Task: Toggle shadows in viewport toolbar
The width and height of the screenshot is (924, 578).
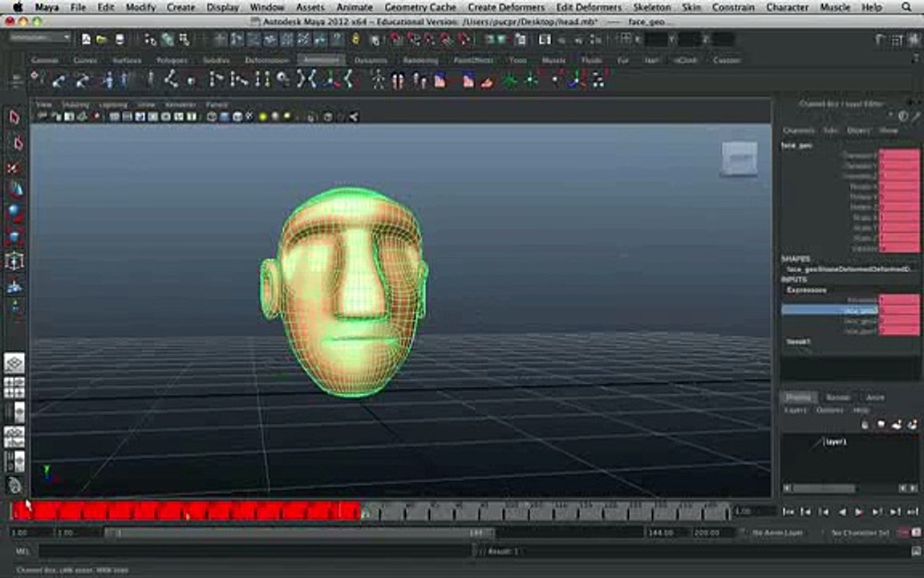Action: pyautogui.click(x=275, y=116)
